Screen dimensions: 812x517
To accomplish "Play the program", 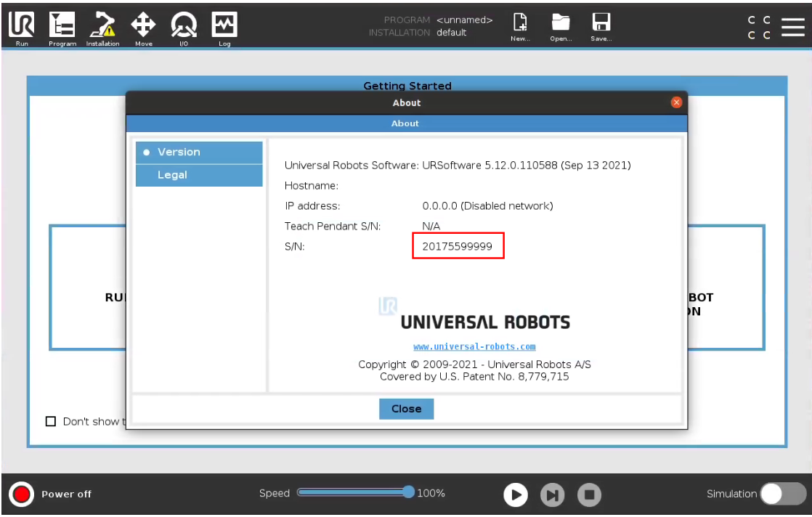I will click(x=516, y=494).
